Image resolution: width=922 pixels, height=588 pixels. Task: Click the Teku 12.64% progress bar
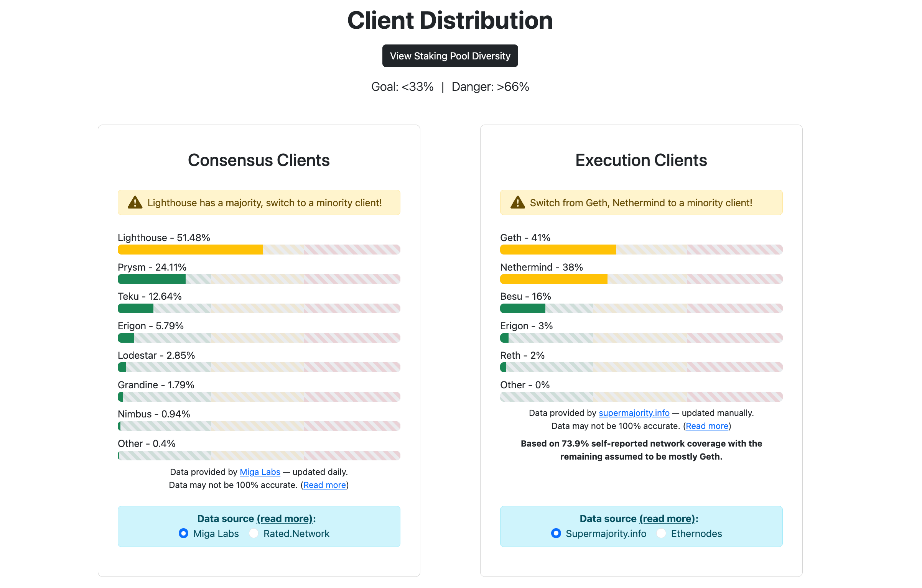click(259, 308)
